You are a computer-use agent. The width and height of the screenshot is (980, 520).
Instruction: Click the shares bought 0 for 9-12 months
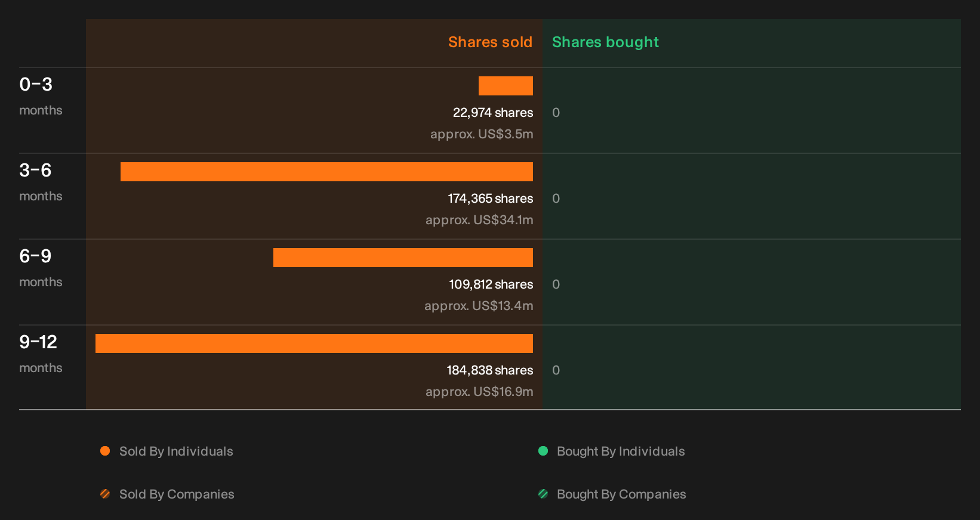pos(556,370)
